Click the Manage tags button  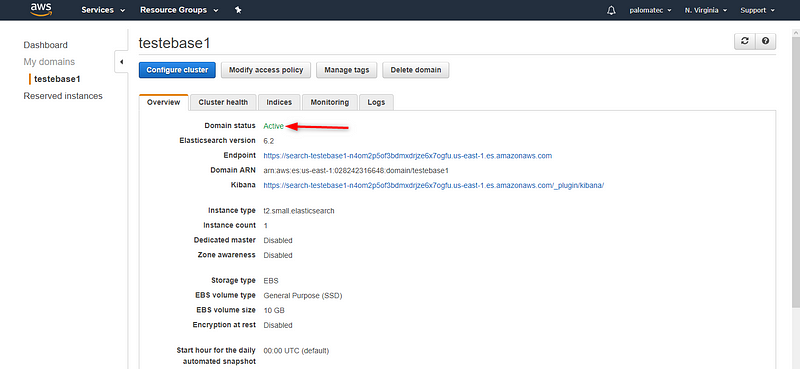tap(346, 70)
